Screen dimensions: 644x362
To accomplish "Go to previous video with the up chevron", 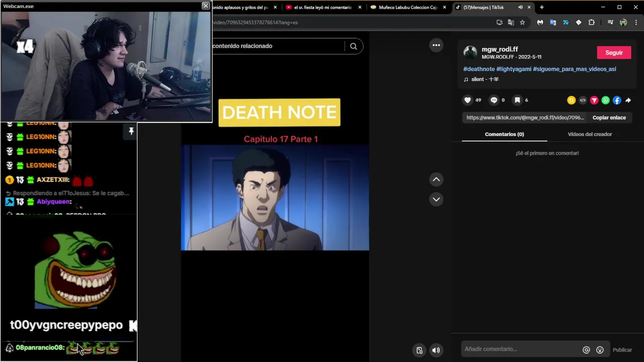I will tap(436, 179).
